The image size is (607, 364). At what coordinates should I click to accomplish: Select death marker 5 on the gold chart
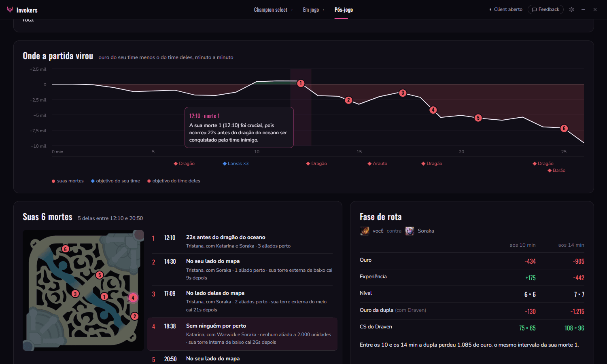tap(478, 118)
